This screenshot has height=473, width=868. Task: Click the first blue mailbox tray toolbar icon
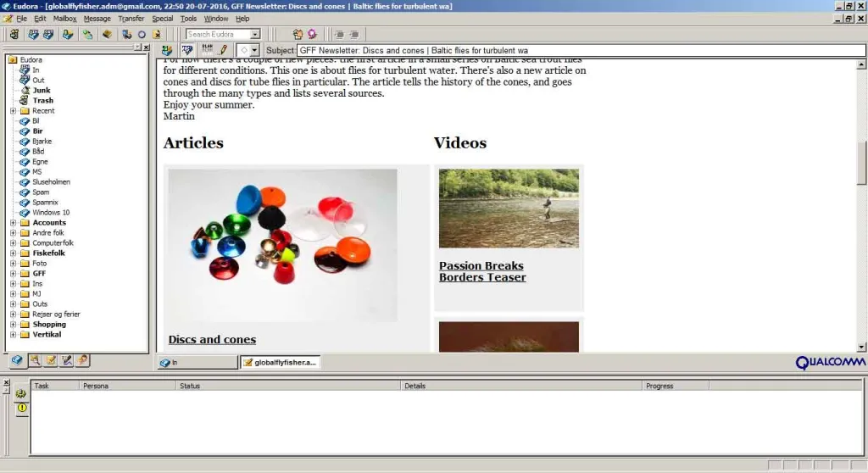(x=33, y=35)
